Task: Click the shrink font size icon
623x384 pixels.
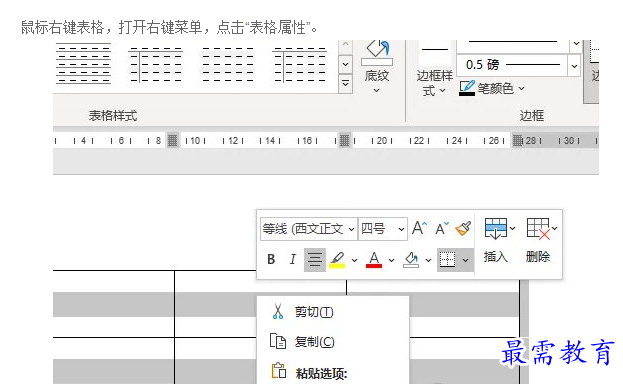Action: click(441, 229)
